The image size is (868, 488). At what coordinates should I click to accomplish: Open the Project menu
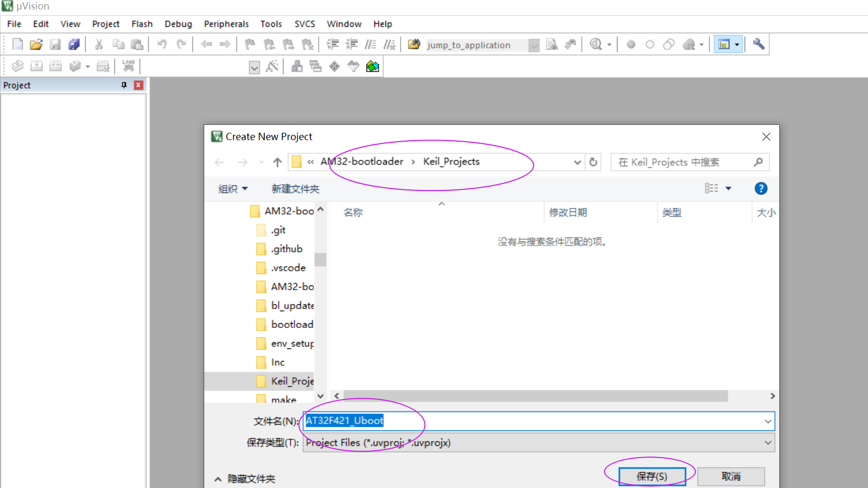coord(106,24)
